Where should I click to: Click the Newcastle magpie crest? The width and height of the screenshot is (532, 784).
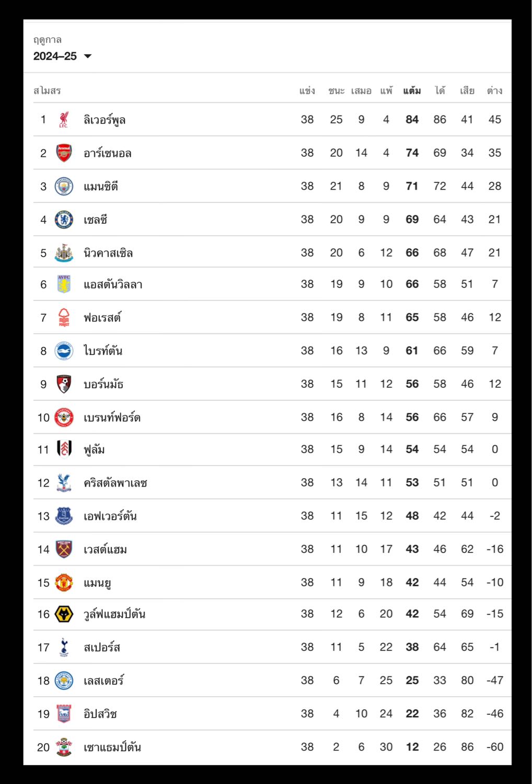[x=64, y=252]
